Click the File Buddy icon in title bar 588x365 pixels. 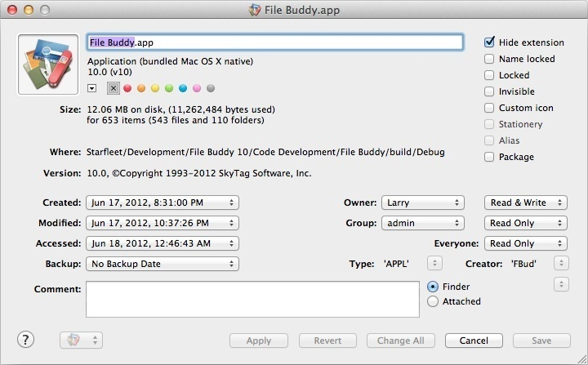coord(255,10)
